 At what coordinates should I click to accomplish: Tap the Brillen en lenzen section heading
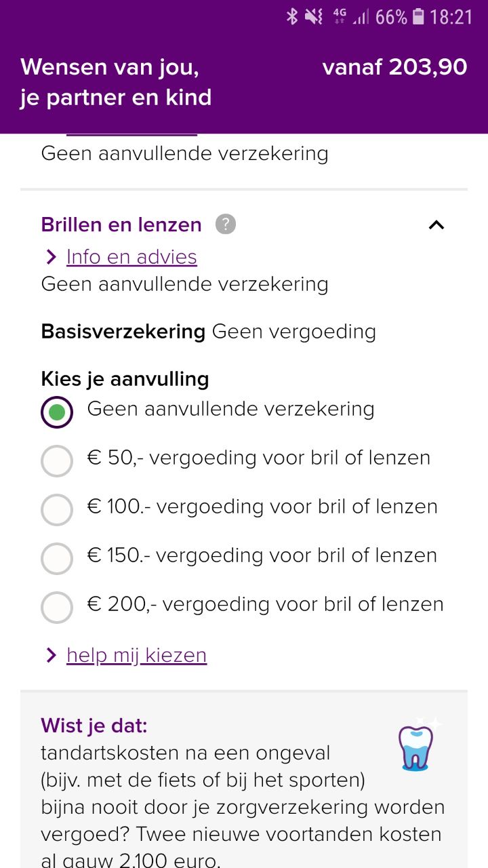121,224
